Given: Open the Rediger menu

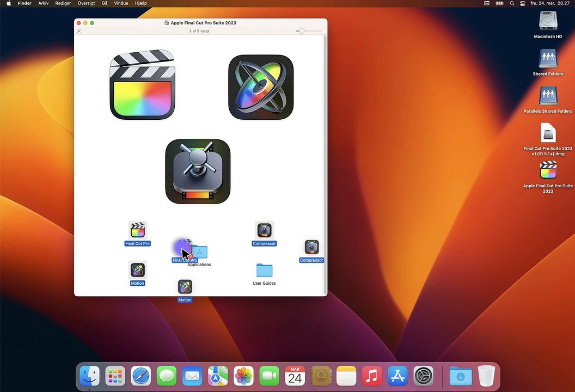Looking at the screenshot, I should [63, 3].
